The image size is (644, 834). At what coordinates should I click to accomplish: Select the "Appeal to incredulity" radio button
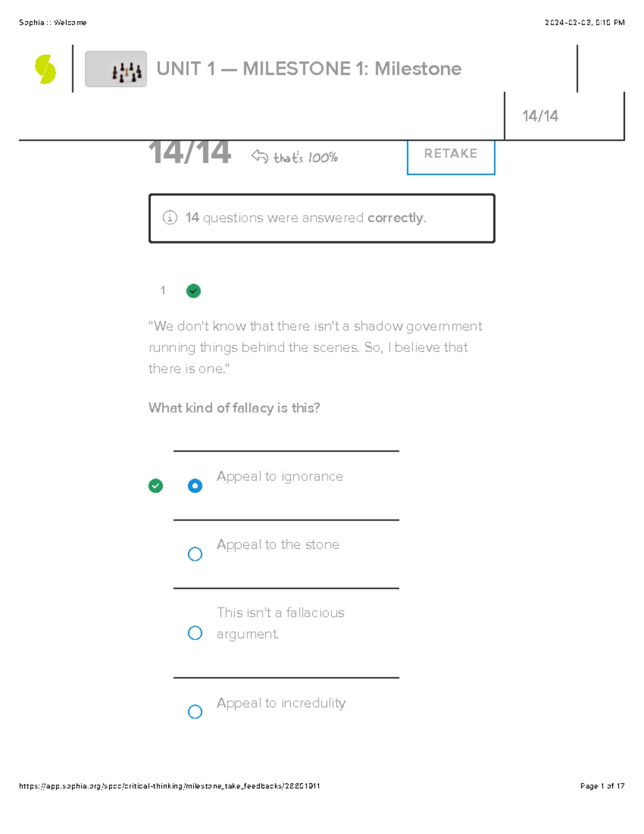(x=195, y=712)
